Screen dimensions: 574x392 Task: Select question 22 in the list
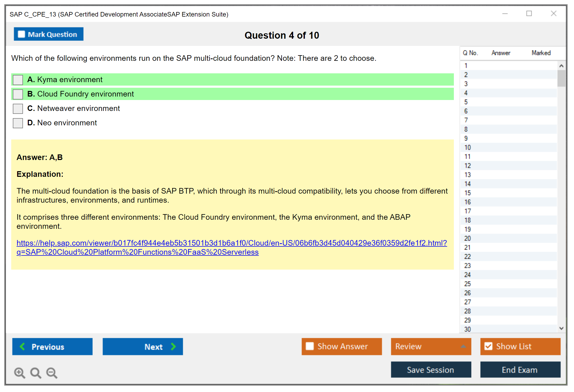(x=467, y=257)
